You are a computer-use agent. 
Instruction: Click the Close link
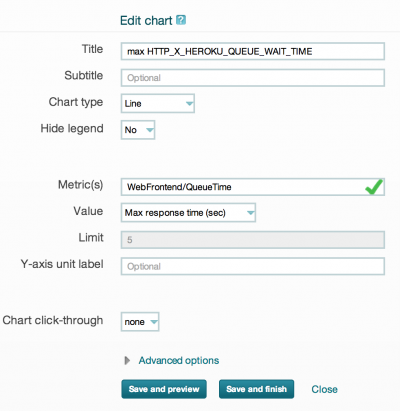tap(324, 389)
